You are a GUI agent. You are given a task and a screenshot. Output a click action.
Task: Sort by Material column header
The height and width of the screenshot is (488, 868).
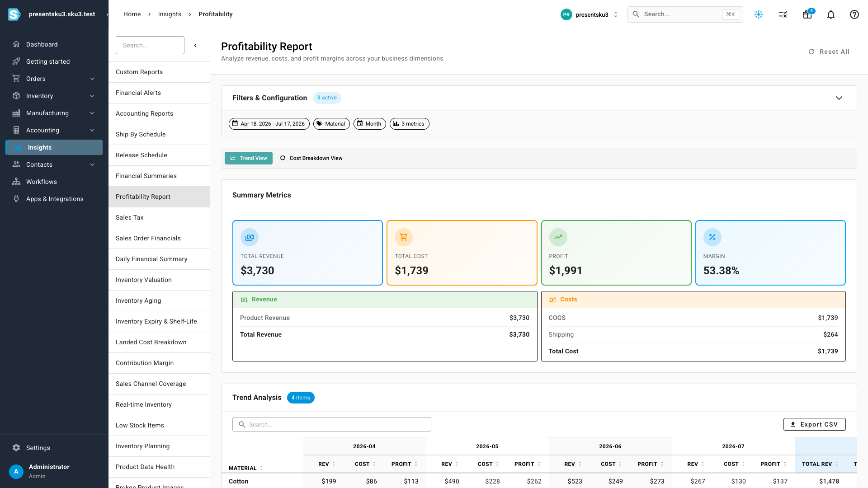pyautogui.click(x=245, y=468)
